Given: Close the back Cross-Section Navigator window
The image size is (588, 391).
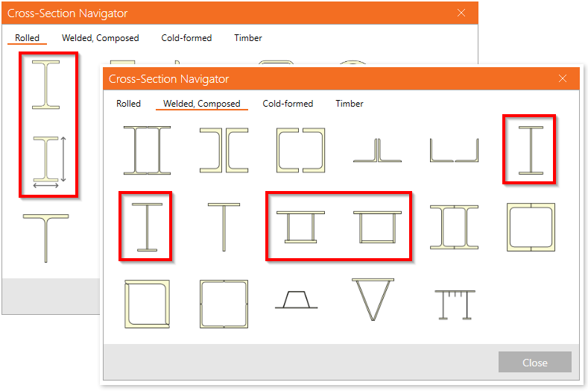Looking at the screenshot, I should pyautogui.click(x=461, y=13).
